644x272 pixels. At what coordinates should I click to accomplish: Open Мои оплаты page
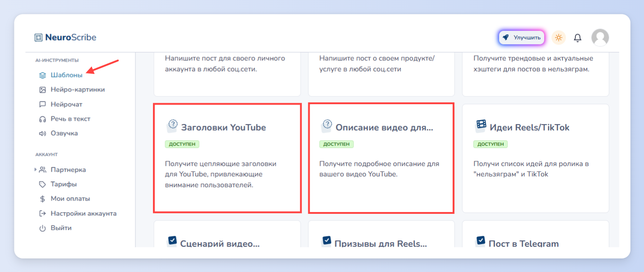(70, 198)
